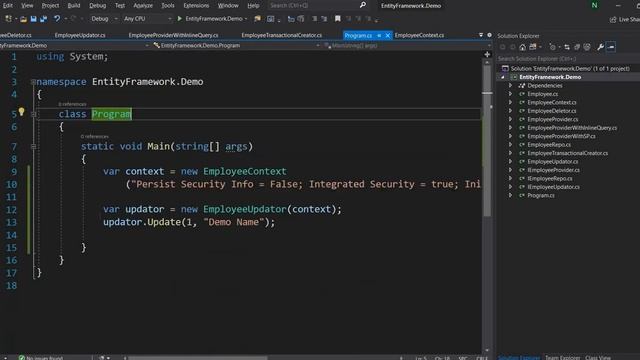Click the Search Solution Explorer field
This screenshot has height=360, width=640.
pyautogui.click(x=568, y=59)
